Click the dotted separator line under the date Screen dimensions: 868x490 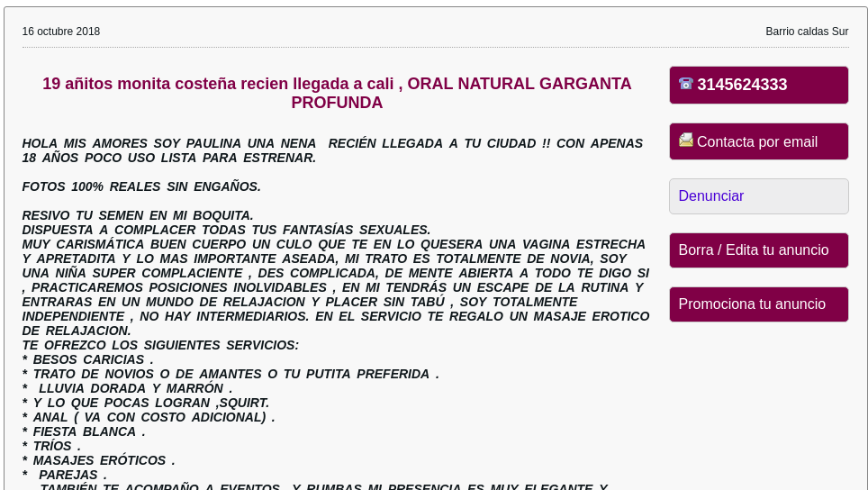435,47
